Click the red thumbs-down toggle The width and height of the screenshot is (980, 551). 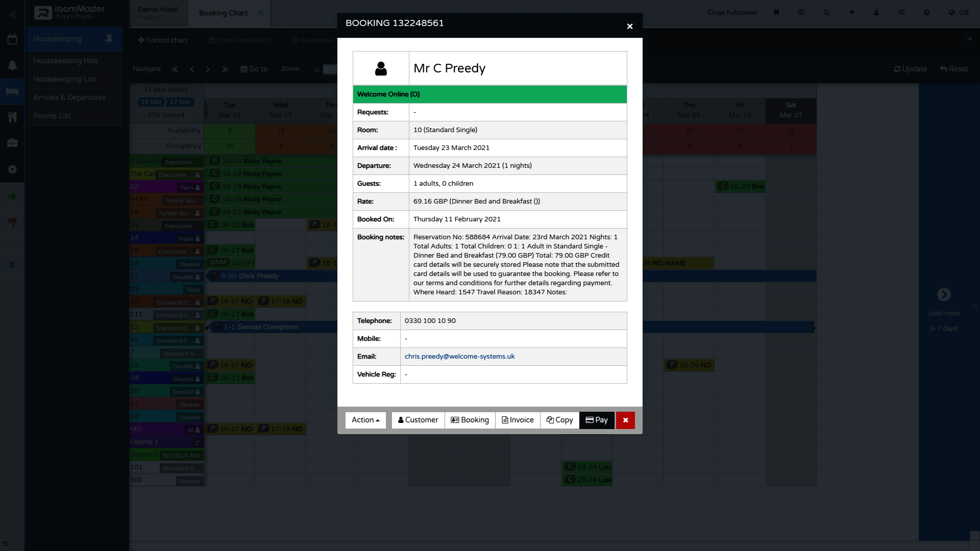(12, 221)
